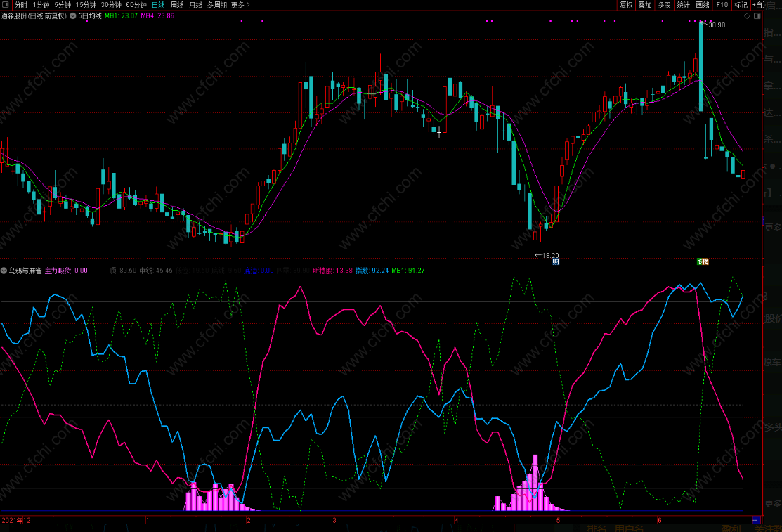This screenshot has height=532, width=782.
Task: Click the diamond icon on main chart
Action: click(x=747, y=16)
